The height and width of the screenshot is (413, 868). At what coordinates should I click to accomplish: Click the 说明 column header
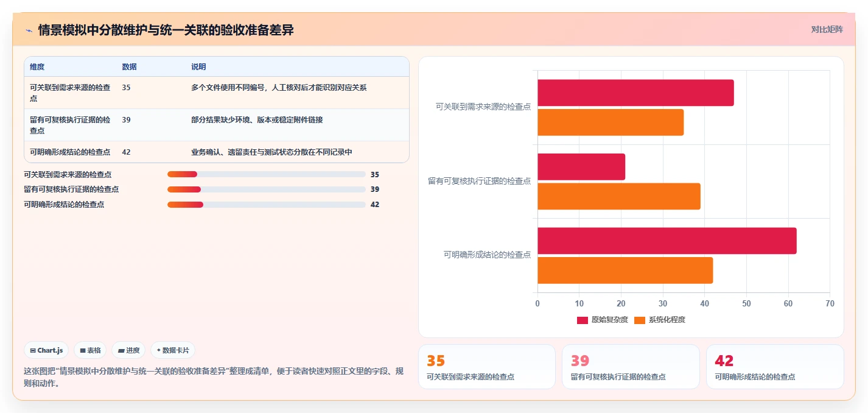tap(198, 67)
